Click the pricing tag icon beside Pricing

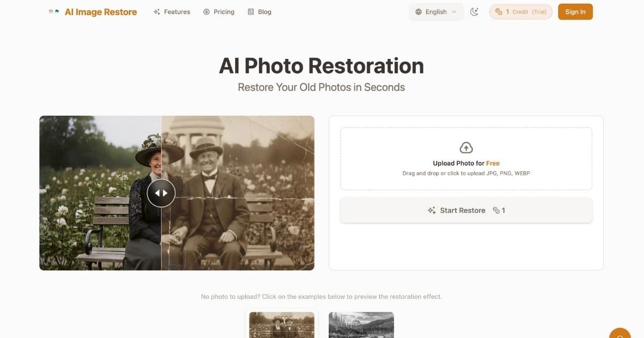pos(206,11)
